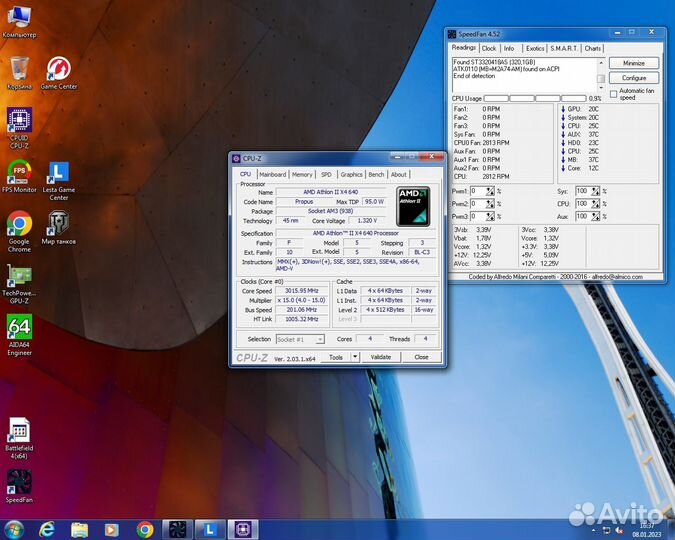Click the taskbar clock showing 16:37
This screenshot has height=540, width=675.
coord(647,530)
